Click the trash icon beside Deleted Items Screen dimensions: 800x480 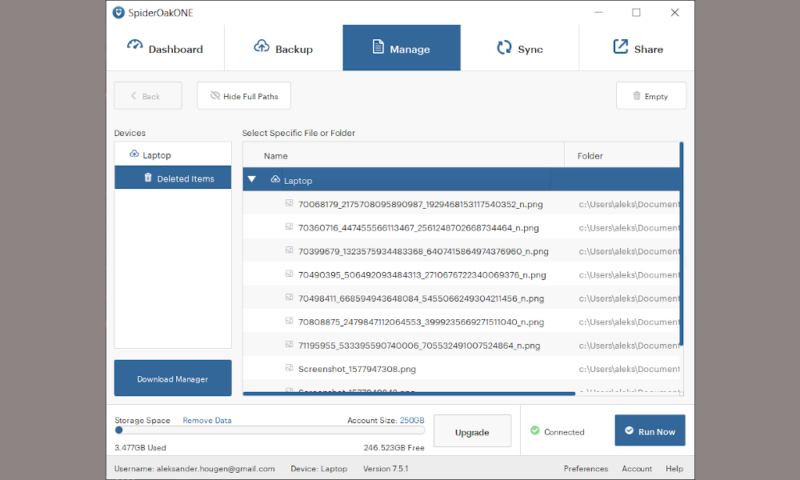click(x=148, y=178)
